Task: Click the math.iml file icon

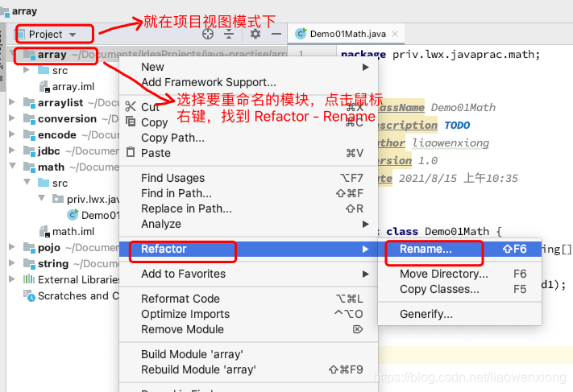Action: point(44,231)
